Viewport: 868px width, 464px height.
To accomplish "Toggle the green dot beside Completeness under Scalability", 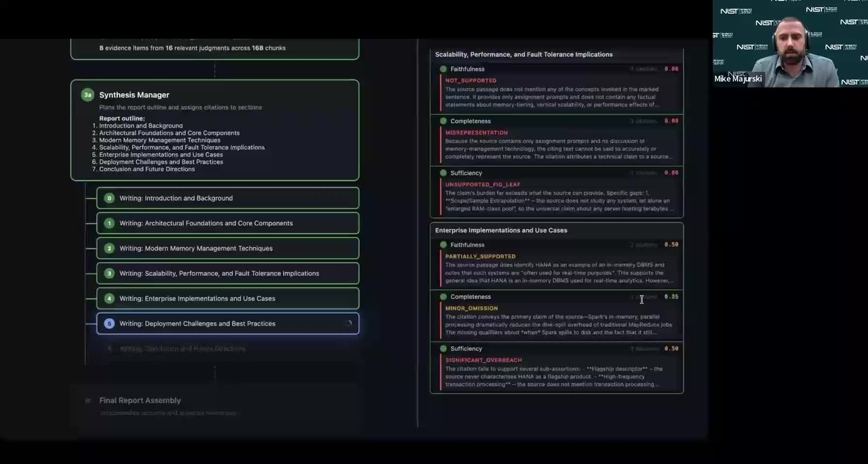I will click(443, 121).
